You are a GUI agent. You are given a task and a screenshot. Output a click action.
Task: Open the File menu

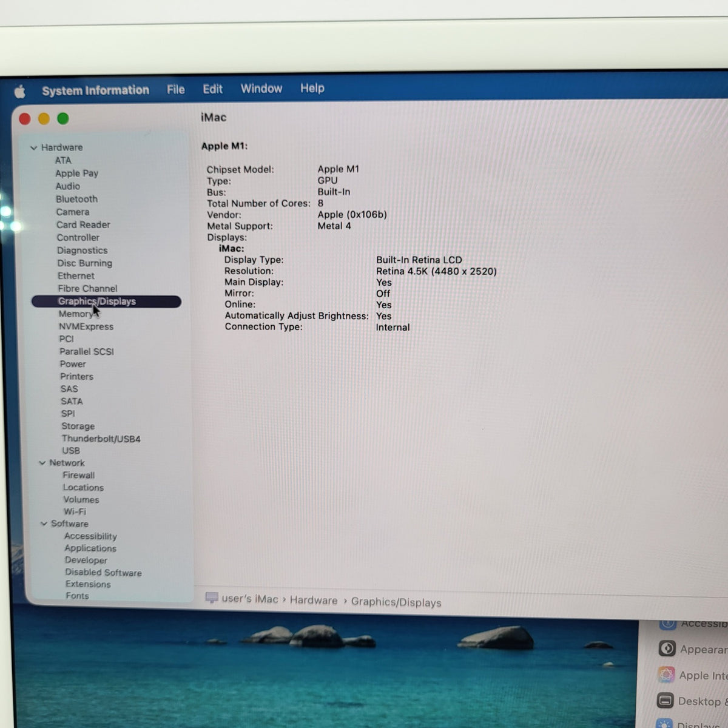click(x=176, y=90)
